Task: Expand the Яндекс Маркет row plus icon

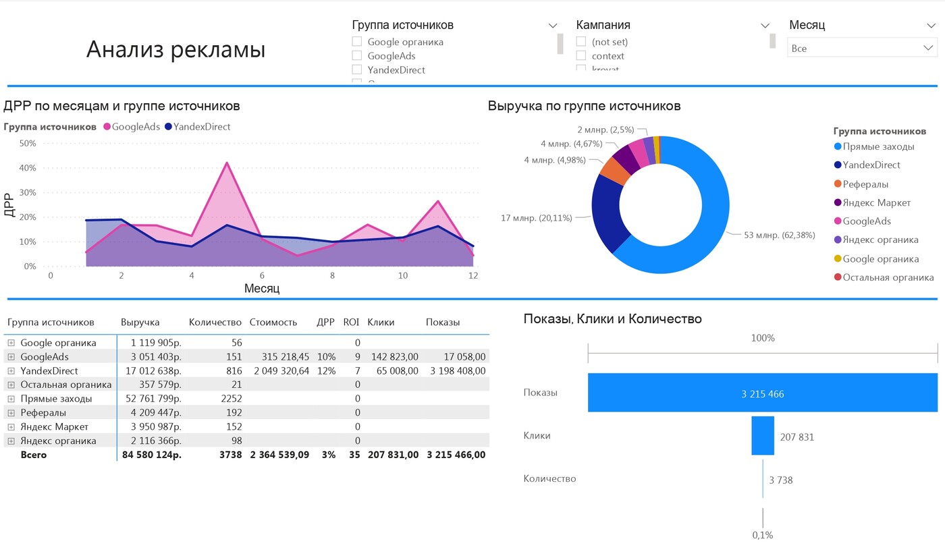Action: pos(11,427)
